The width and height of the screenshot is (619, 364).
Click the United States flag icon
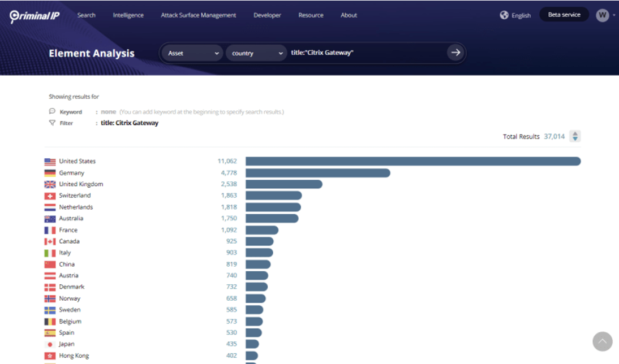(x=50, y=162)
